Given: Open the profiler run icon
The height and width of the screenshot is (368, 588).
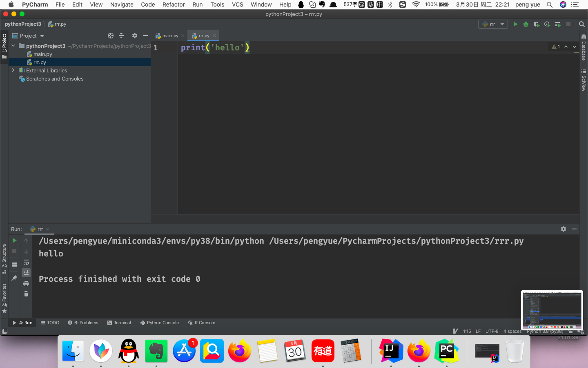Looking at the screenshot, I should [547, 24].
